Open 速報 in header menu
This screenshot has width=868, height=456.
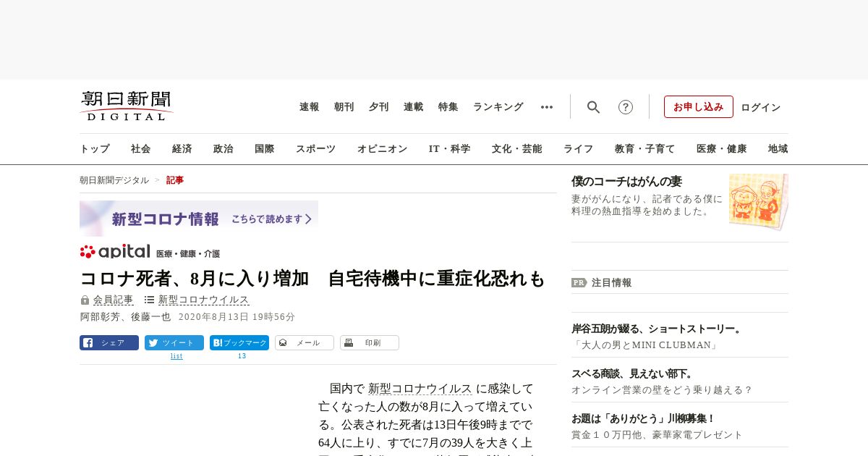[310, 107]
